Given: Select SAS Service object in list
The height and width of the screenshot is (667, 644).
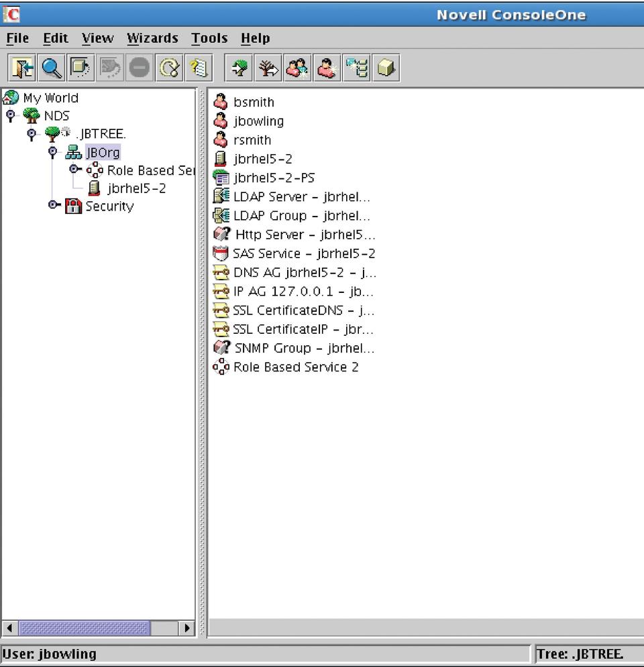Looking at the screenshot, I should click(x=303, y=253).
